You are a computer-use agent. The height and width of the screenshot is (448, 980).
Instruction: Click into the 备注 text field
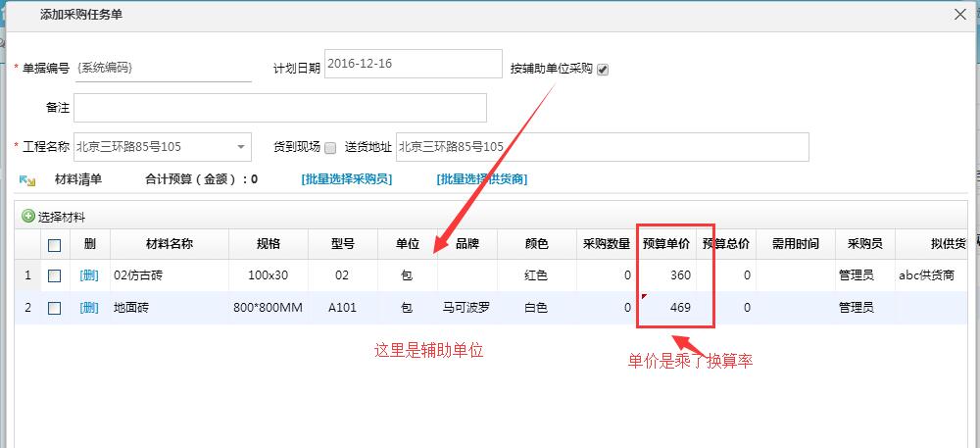click(x=279, y=108)
